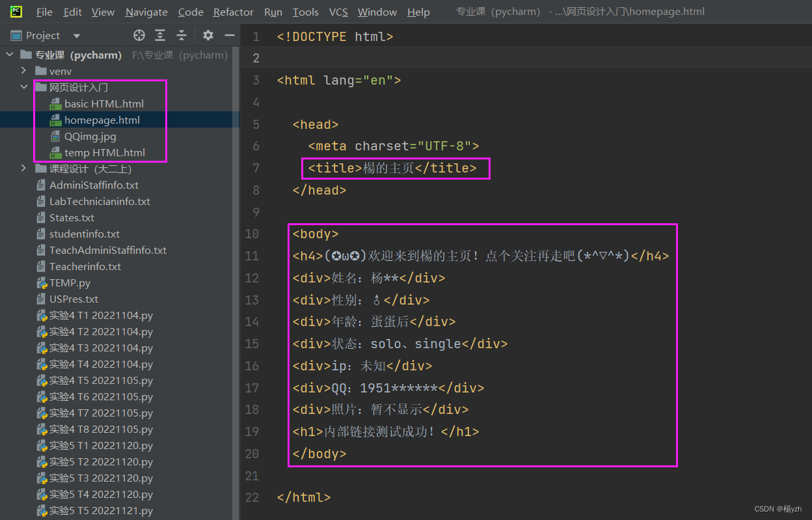Open the Run menu
The image size is (812, 520).
[x=273, y=11]
